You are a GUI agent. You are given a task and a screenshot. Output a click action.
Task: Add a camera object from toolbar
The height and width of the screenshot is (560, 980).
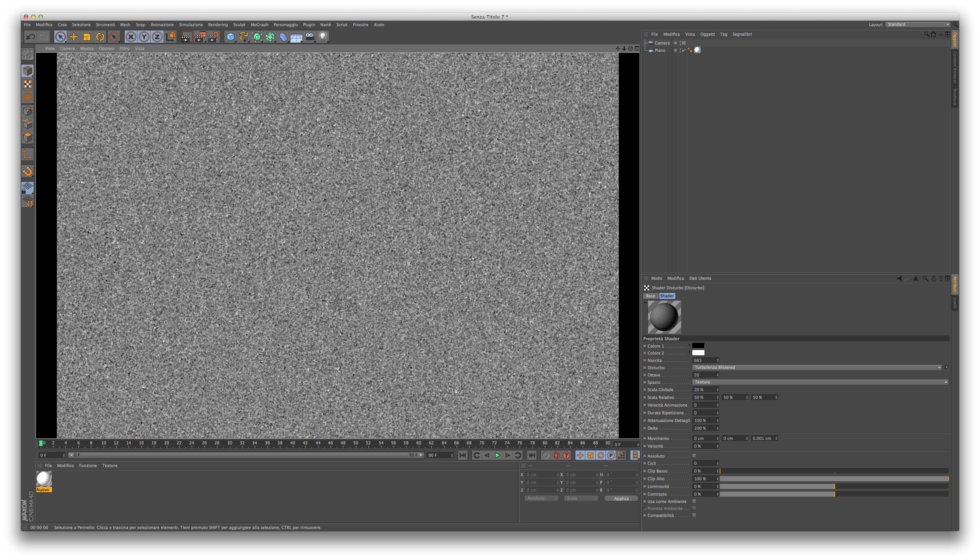tap(310, 37)
